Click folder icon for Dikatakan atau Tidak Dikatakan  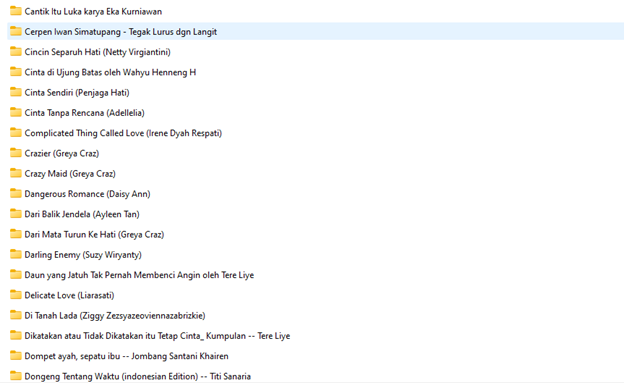(16, 336)
